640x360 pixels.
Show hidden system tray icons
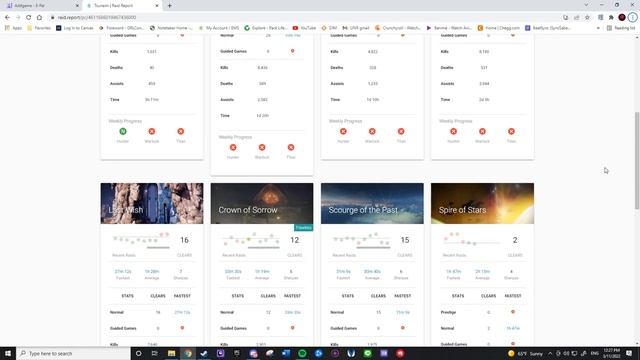[550, 353]
